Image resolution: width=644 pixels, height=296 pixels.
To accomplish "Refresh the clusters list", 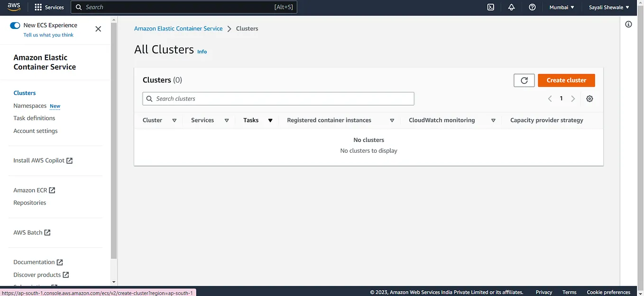I will [524, 80].
